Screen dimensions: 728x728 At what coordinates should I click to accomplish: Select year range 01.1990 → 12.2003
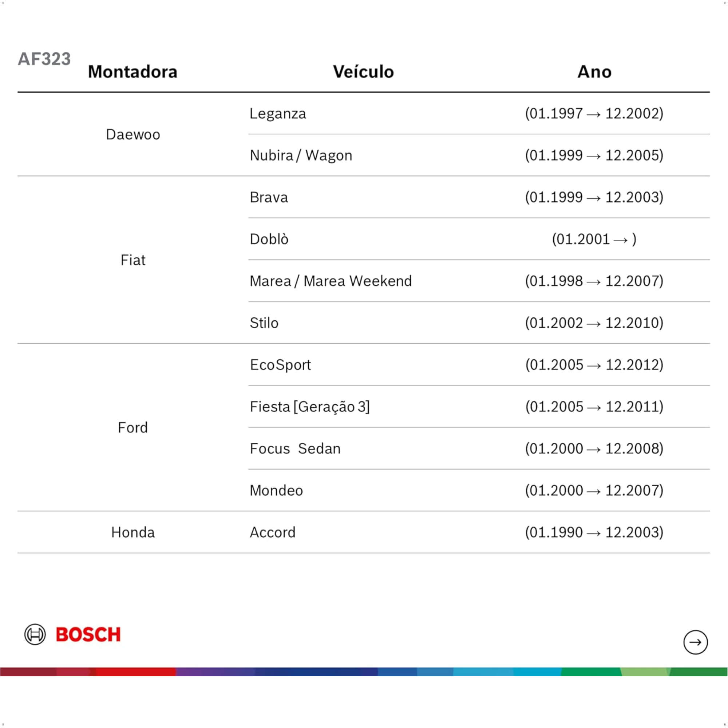pyautogui.click(x=594, y=533)
